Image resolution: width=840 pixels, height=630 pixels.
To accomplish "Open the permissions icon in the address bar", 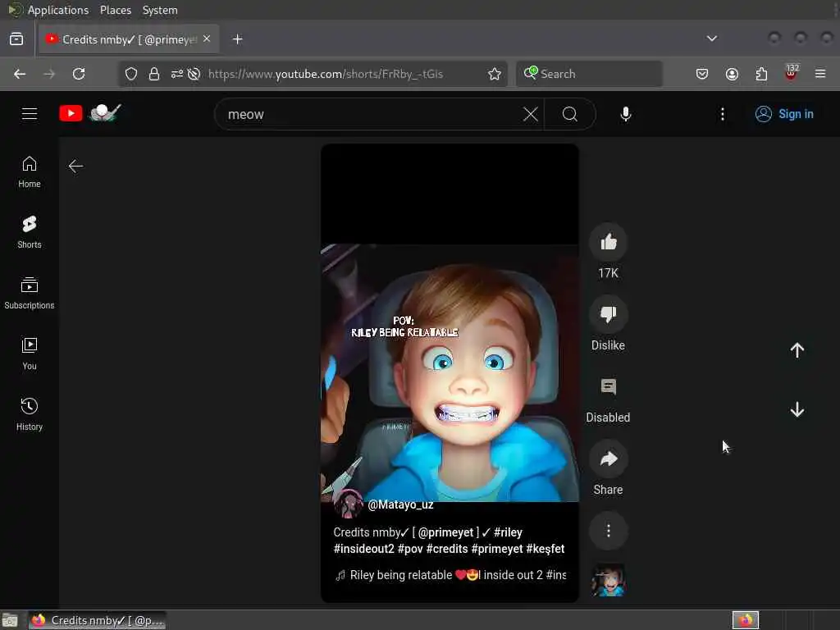I will click(x=177, y=74).
